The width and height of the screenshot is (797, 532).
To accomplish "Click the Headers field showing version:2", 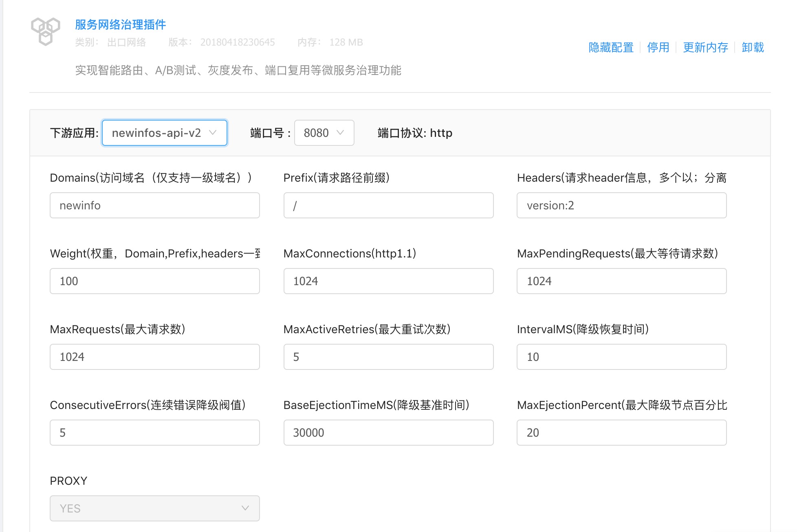I will tap(621, 205).
